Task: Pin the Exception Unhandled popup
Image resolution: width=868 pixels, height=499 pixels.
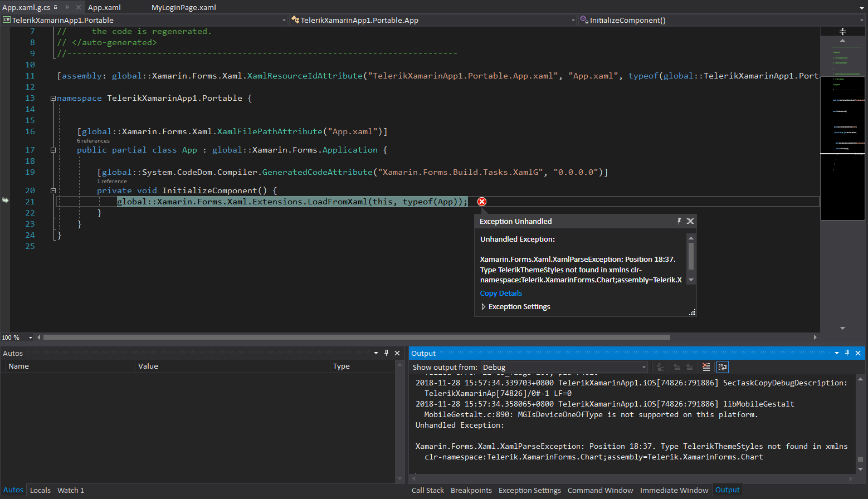Action: point(679,221)
